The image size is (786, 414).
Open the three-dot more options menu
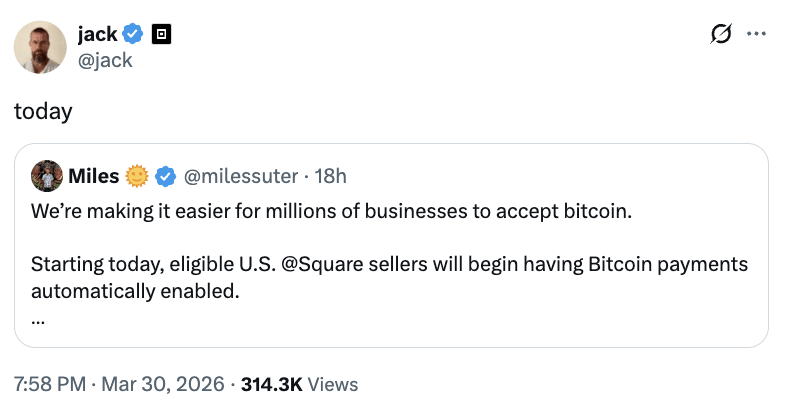pos(756,35)
